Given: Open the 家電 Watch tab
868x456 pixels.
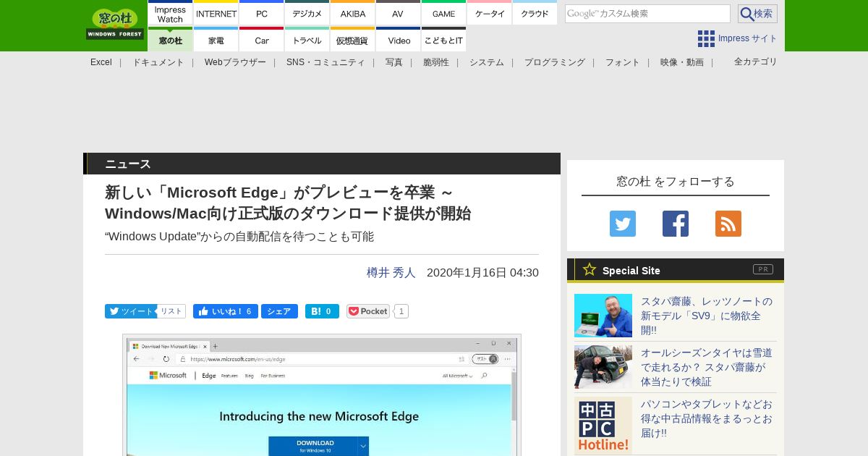Looking at the screenshot, I should (216, 39).
